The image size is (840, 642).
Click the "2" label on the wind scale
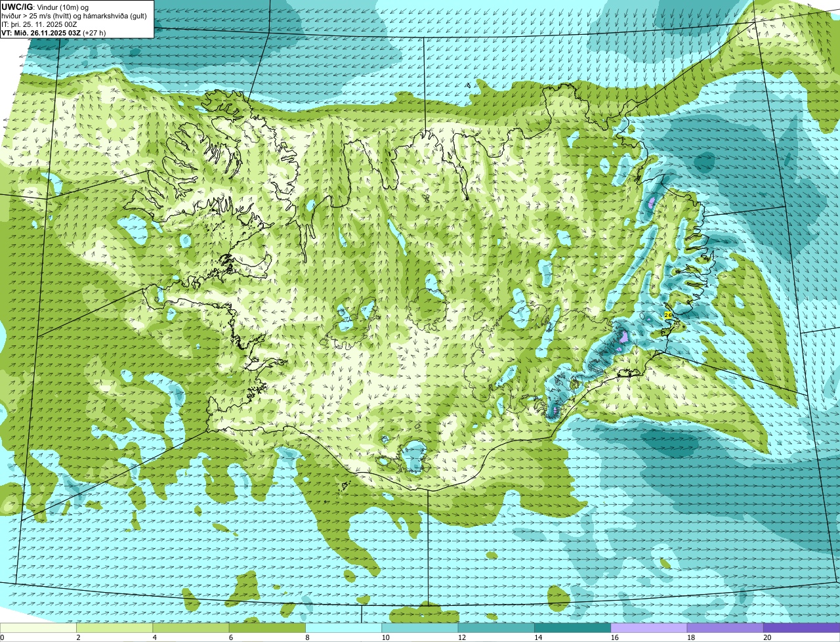coord(78,637)
